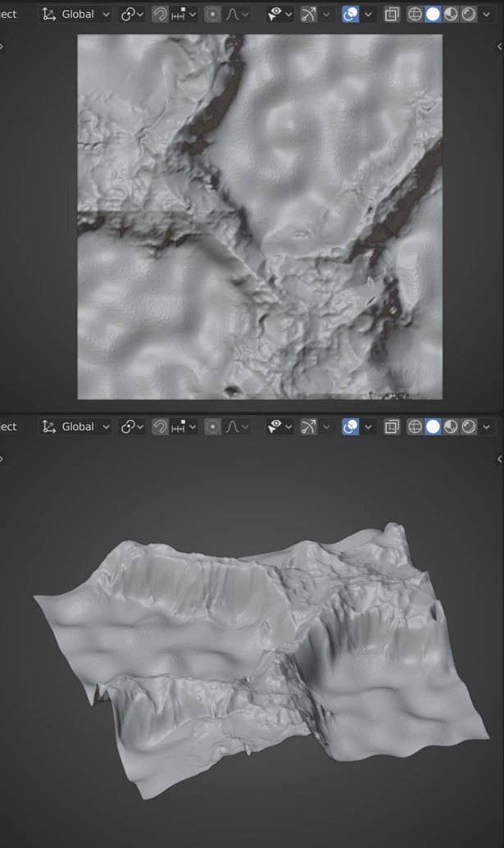The image size is (504, 848).
Task: Switch bottom viewport to rendered shading
Action: click(469, 426)
